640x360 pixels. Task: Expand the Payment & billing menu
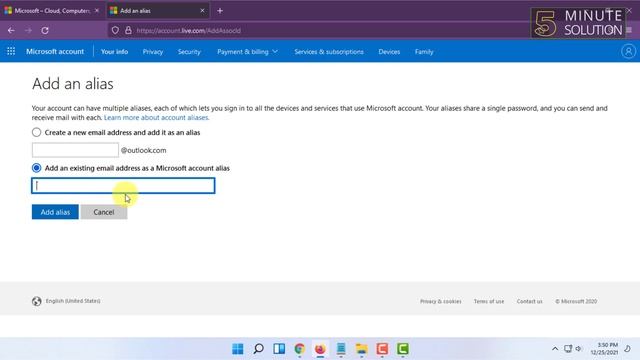point(247,52)
